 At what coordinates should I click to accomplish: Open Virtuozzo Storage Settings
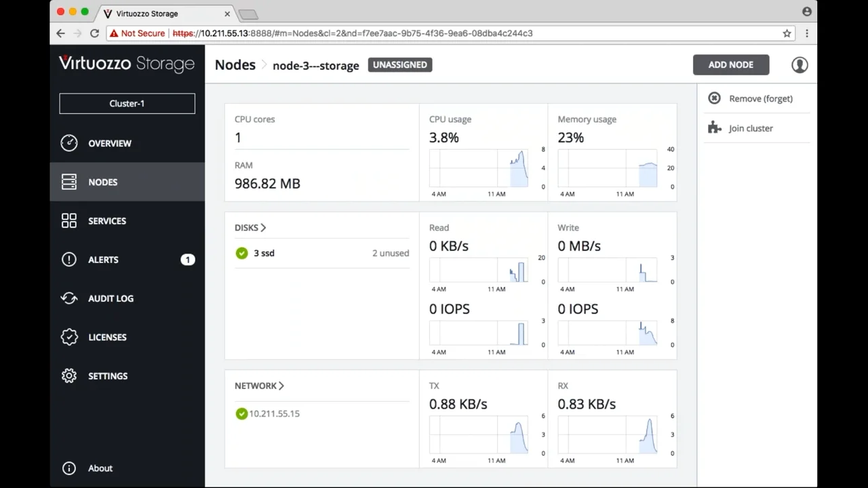(x=108, y=375)
